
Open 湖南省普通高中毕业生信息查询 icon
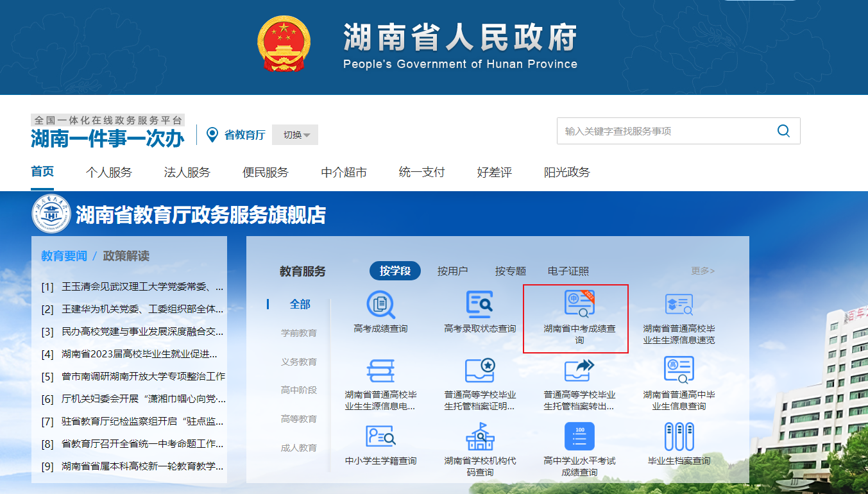click(679, 371)
